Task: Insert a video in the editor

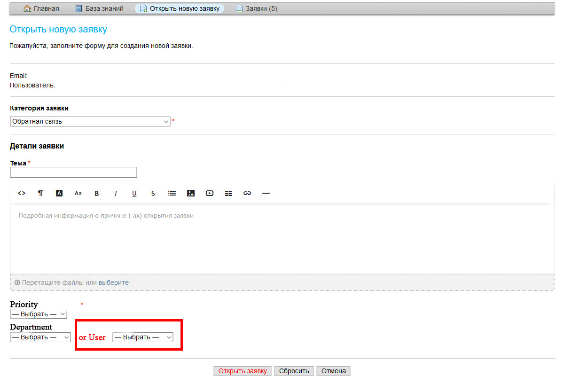Action: pos(210,193)
